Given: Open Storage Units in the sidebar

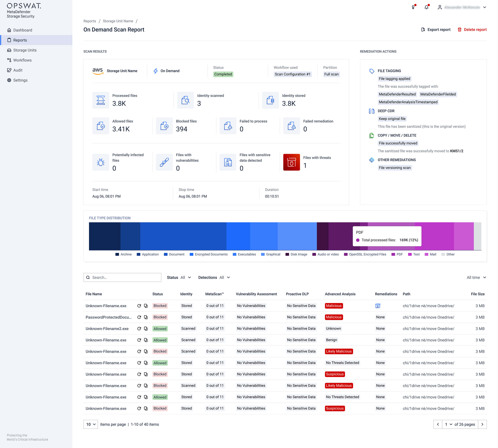Looking at the screenshot, I should (x=25, y=50).
